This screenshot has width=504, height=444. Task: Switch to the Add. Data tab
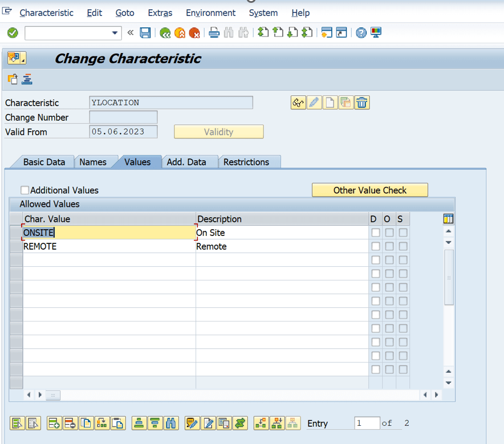coord(186,162)
